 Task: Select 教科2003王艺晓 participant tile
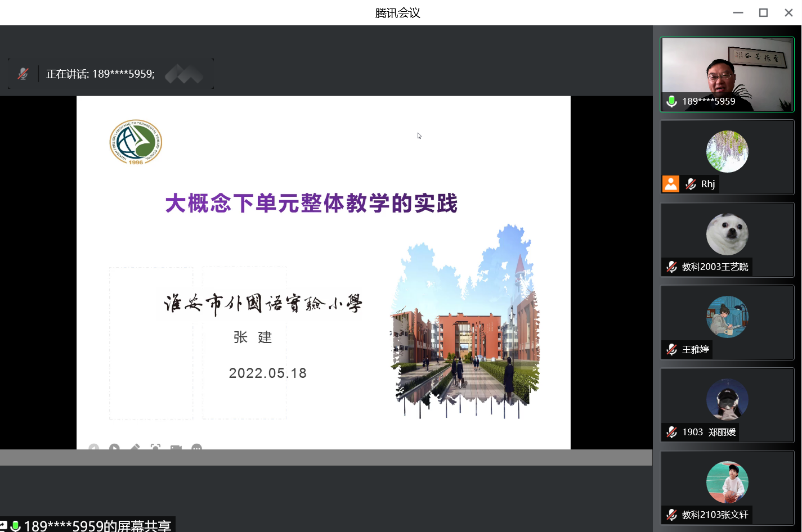click(x=727, y=240)
